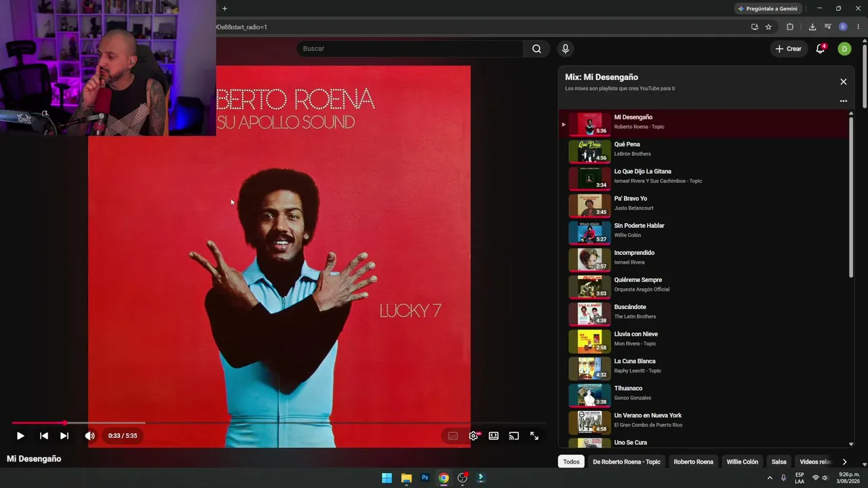Play Qué Pena by LeBrón Brothers

tap(704, 151)
